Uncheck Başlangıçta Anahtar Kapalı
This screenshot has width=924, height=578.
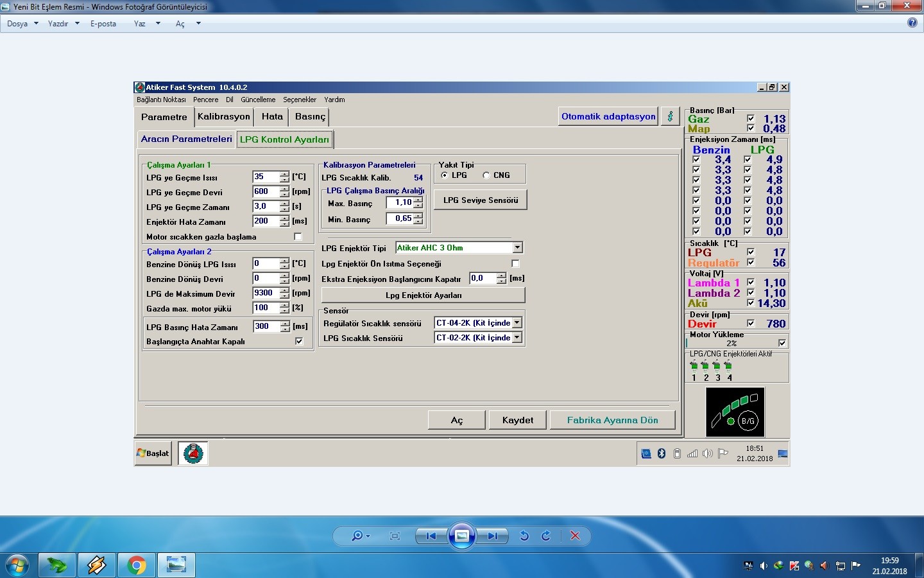point(299,341)
